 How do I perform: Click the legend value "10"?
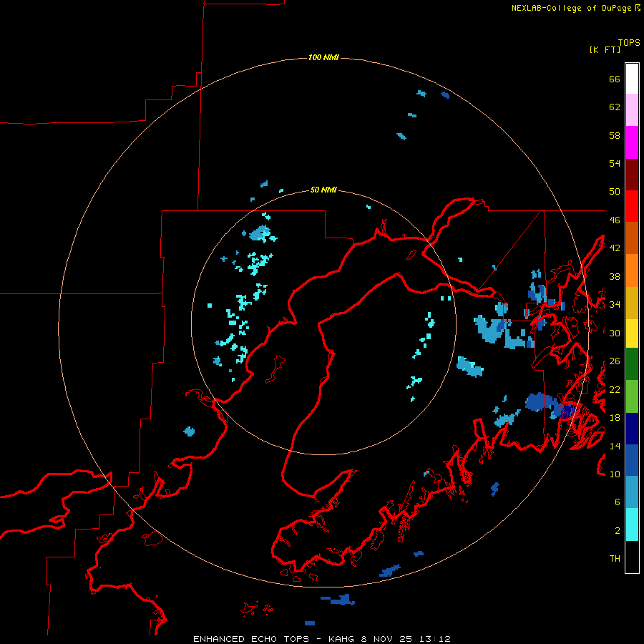pos(615,474)
